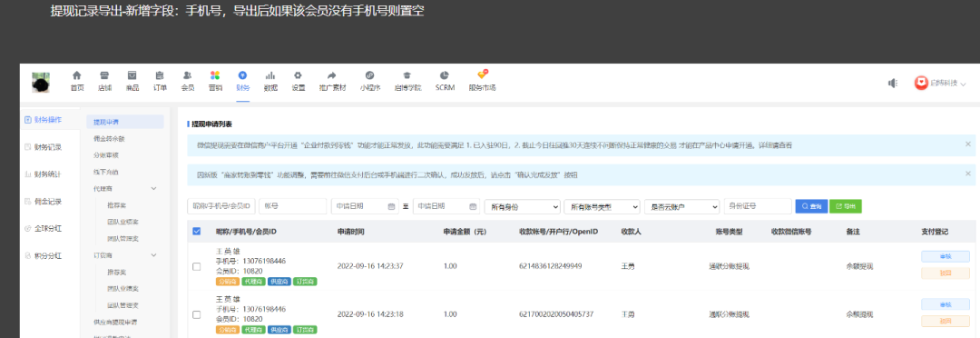This screenshot has width=980, height=338.
Task: Open the 服务市场 icon with red badge
Action: tap(483, 75)
